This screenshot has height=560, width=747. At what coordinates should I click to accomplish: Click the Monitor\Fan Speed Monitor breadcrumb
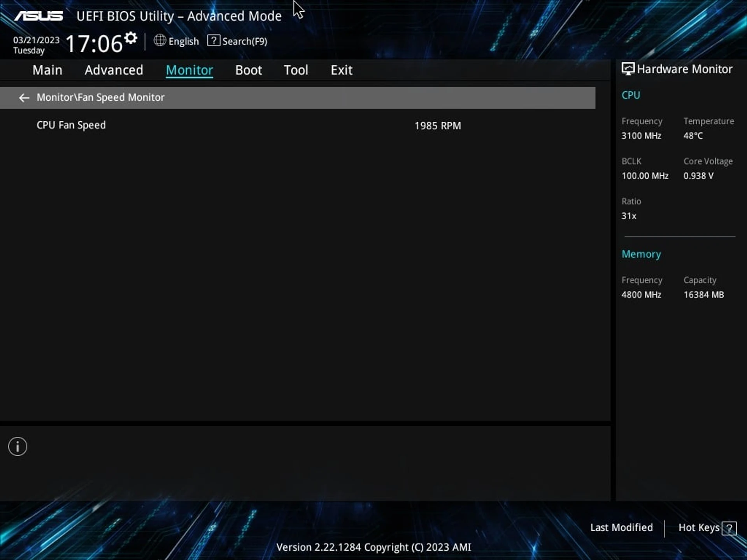(x=101, y=97)
